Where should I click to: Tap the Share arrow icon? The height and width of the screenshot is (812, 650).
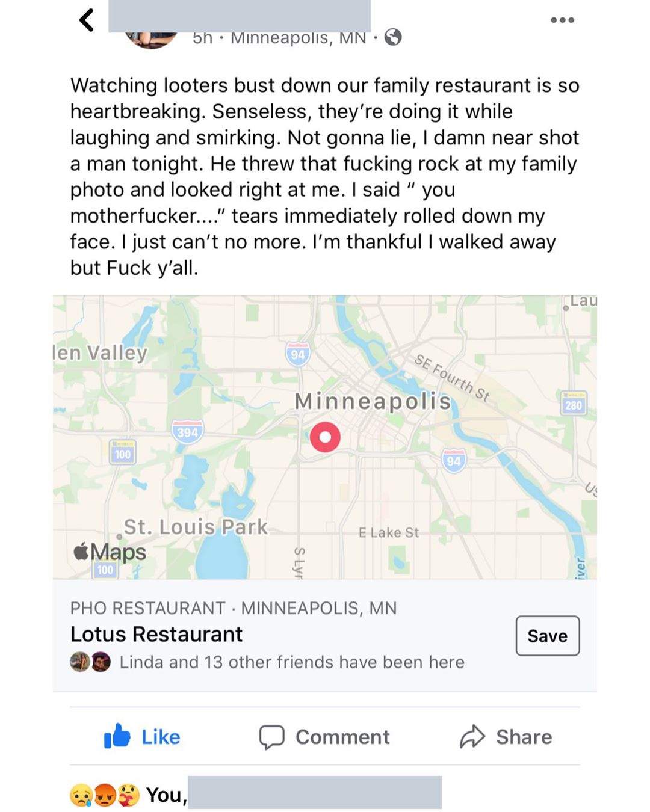[x=472, y=736]
